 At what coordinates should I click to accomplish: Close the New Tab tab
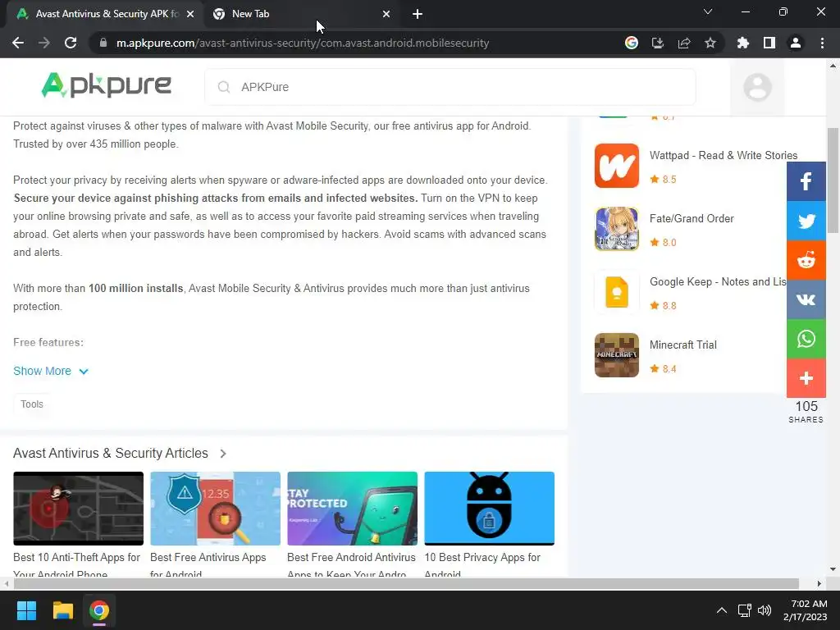(386, 14)
